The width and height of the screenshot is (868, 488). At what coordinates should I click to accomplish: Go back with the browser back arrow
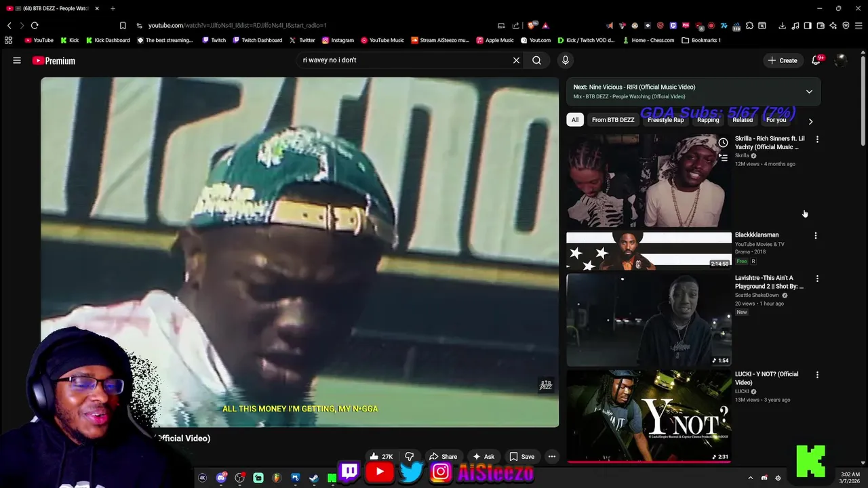coord(9,26)
